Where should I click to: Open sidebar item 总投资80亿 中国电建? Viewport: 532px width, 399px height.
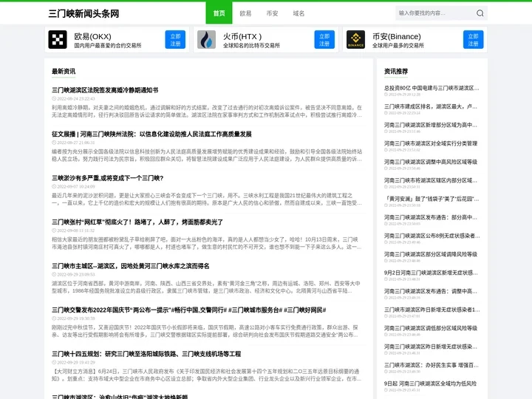click(432, 88)
